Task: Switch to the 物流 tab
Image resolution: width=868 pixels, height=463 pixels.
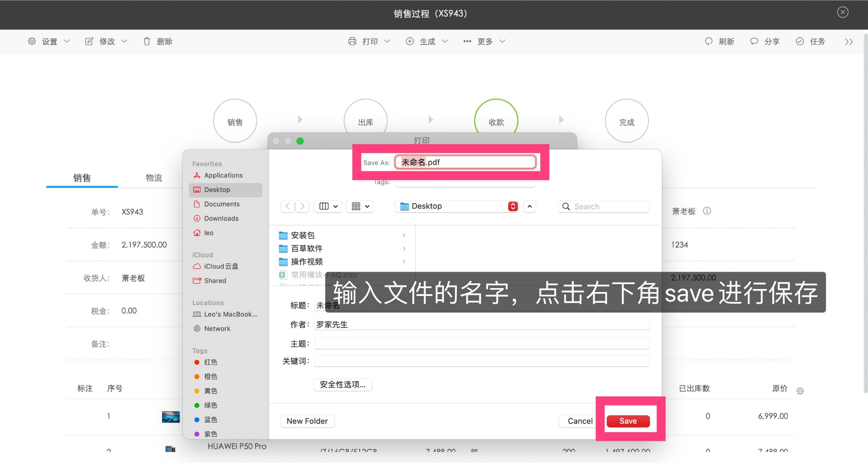Action: coord(154,177)
